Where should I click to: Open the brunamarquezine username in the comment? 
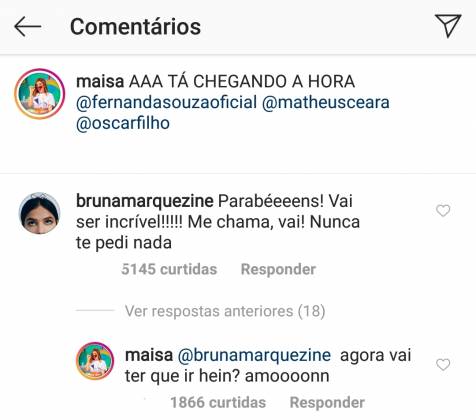pyautogui.click(x=145, y=201)
